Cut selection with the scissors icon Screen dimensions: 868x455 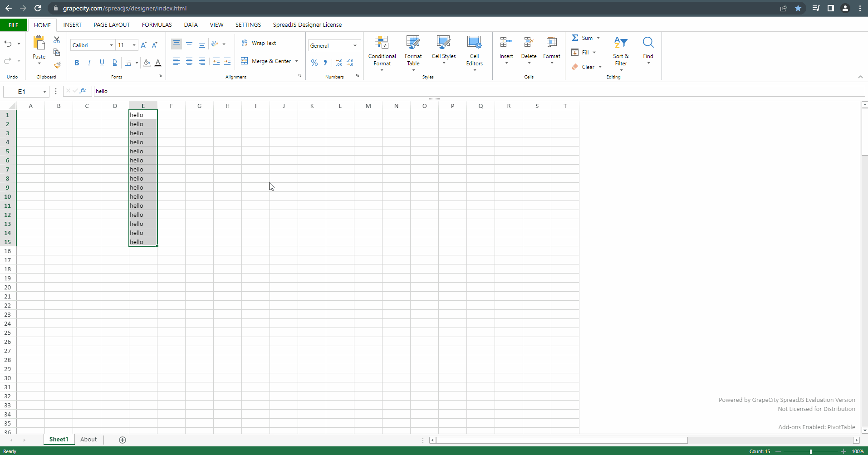tap(57, 40)
